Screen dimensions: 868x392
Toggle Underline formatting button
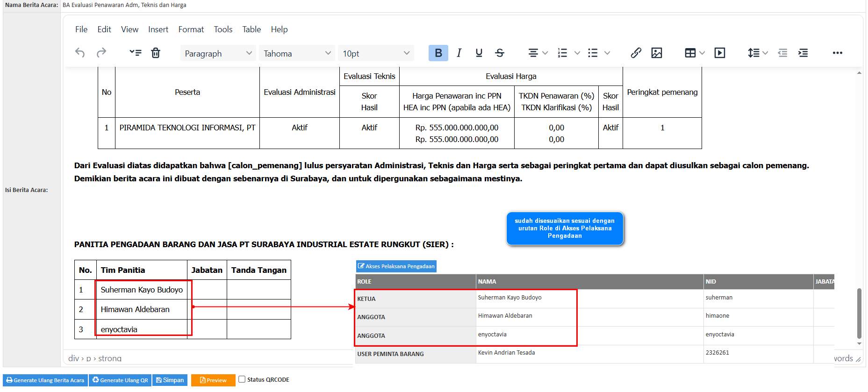(x=479, y=53)
